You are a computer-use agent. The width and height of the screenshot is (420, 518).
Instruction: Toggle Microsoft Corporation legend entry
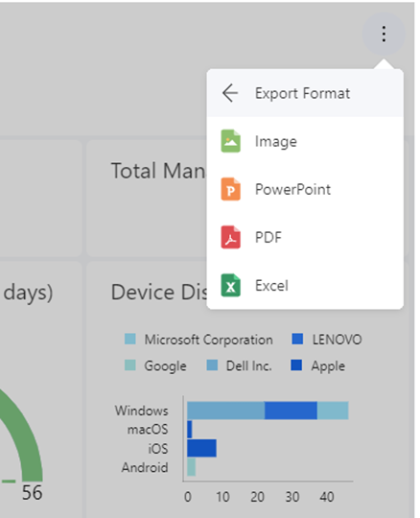point(198,340)
